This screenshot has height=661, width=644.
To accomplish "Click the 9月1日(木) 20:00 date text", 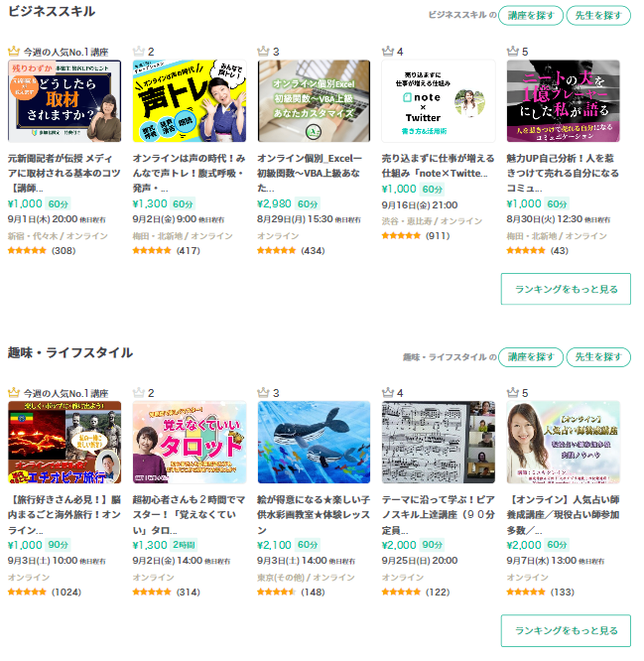I will pos(43,219).
